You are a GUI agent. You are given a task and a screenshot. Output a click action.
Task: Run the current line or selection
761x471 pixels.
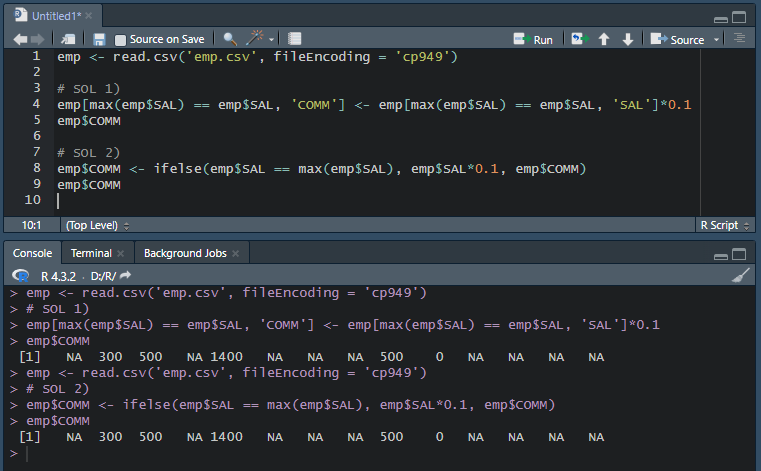pyautogui.click(x=533, y=39)
